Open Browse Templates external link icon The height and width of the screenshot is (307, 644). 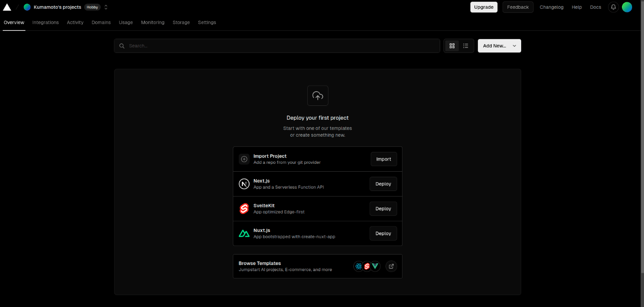pos(391,266)
